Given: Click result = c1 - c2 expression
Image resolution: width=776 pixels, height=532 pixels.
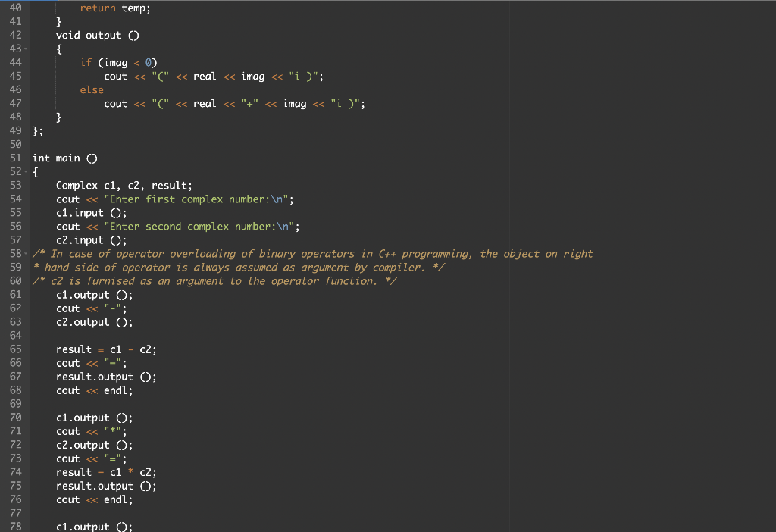Looking at the screenshot, I should pyautogui.click(x=108, y=349).
